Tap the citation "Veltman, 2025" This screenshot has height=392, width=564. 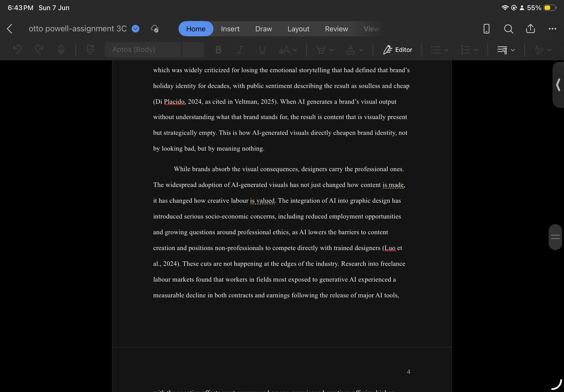tap(255, 102)
